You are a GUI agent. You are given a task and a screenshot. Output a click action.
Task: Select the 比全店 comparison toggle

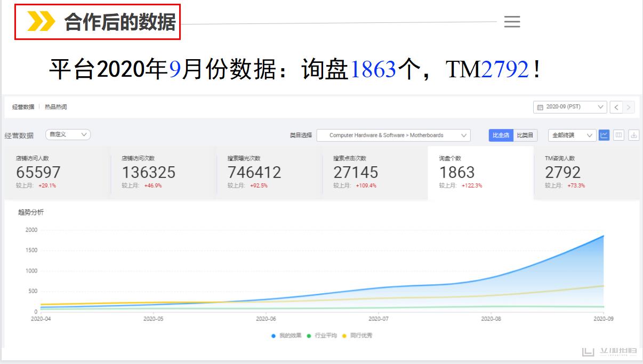(501, 135)
